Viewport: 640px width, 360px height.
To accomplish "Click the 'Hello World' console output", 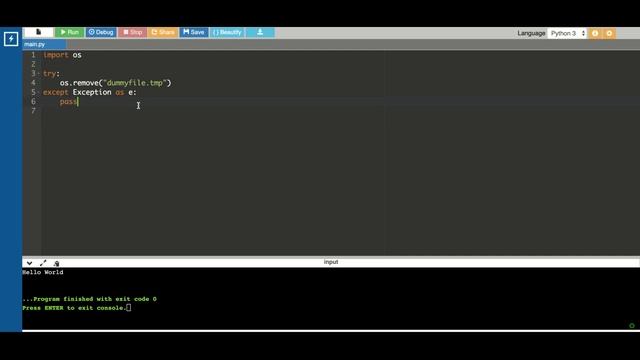I will point(43,272).
